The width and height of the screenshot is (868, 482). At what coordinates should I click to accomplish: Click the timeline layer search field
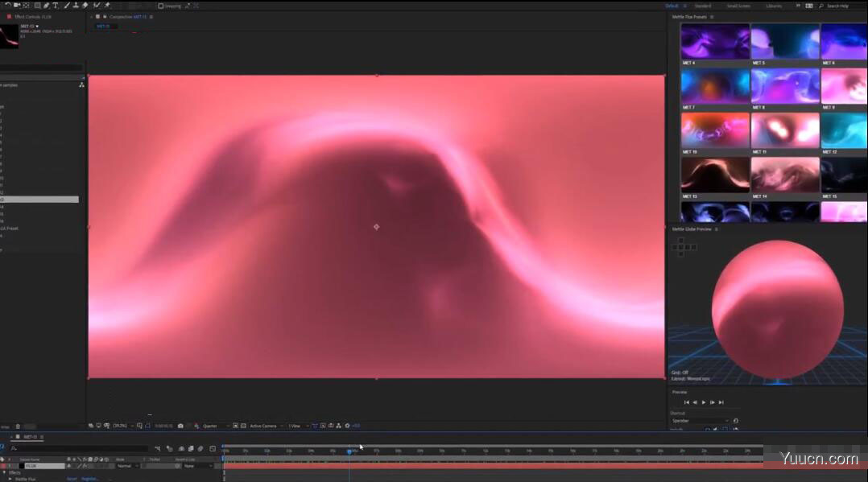77,448
